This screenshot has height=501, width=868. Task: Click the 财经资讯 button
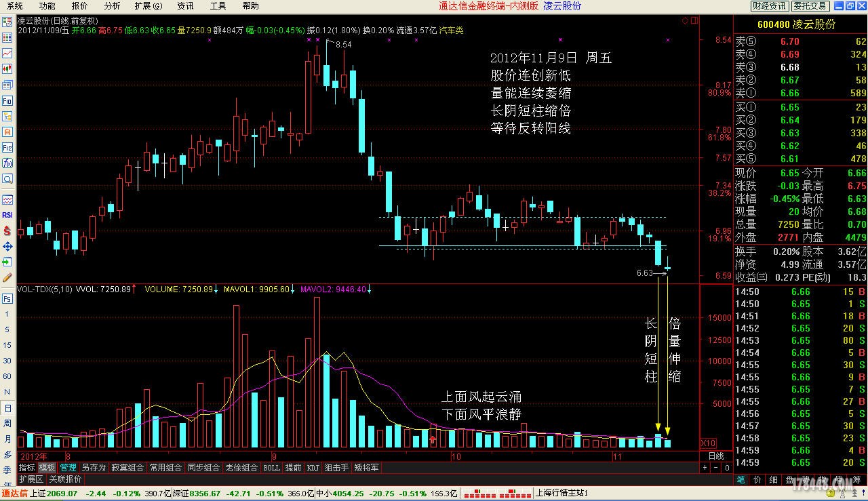click(770, 6)
